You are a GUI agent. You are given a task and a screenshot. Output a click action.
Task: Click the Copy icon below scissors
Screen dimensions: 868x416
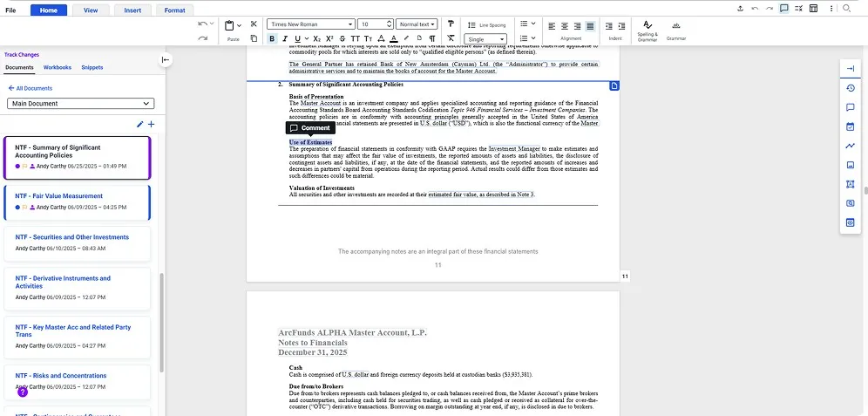click(x=254, y=38)
